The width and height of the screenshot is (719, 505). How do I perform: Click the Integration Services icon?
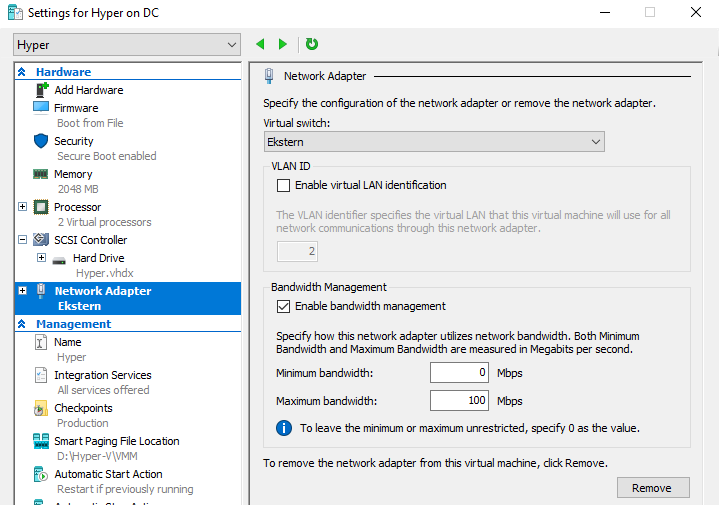pyautogui.click(x=40, y=375)
